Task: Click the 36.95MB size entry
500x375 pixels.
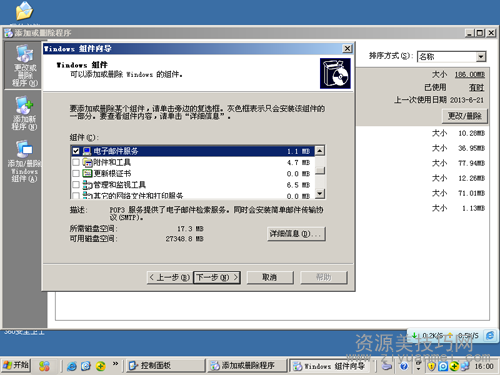Action: coord(471,148)
